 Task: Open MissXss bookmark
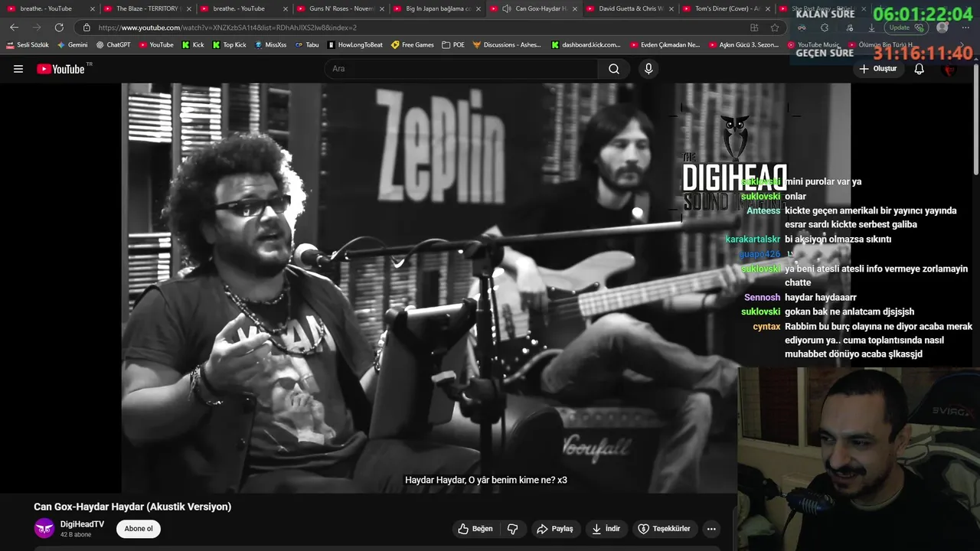[x=270, y=45]
